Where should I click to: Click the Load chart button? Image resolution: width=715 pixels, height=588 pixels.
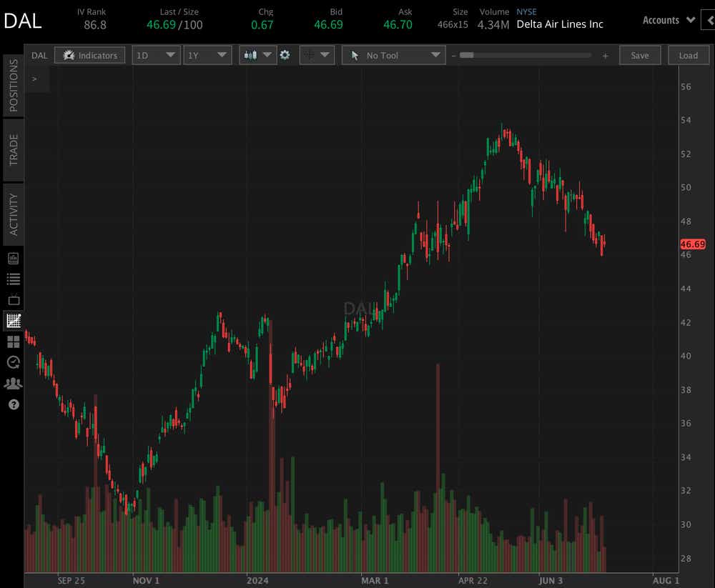tap(688, 55)
